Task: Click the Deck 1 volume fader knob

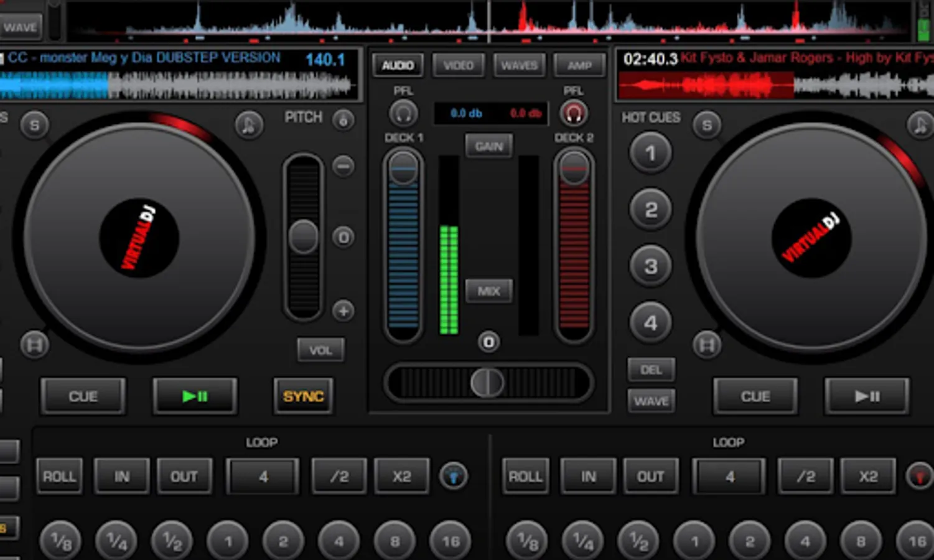Action: pyautogui.click(x=403, y=169)
